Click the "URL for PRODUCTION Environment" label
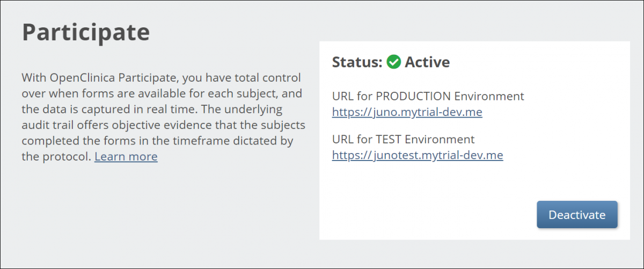 click(x=428, y=97)
